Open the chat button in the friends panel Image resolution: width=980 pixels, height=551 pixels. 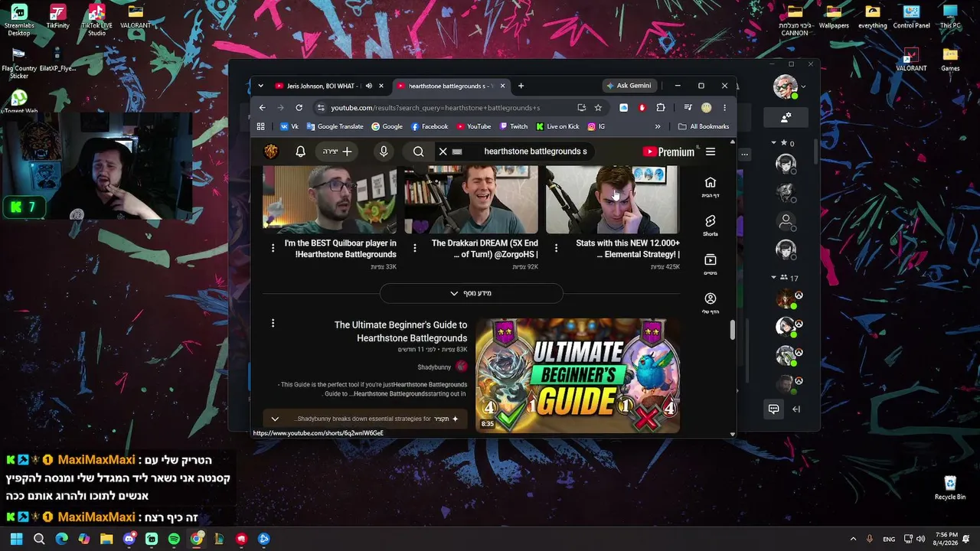point(773,409)
